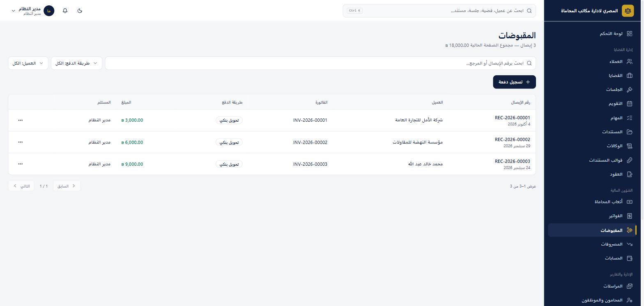Click the scales-of-justice app logo
The width and height of the screenshot is (644, 306).
[x=628, y=11]
